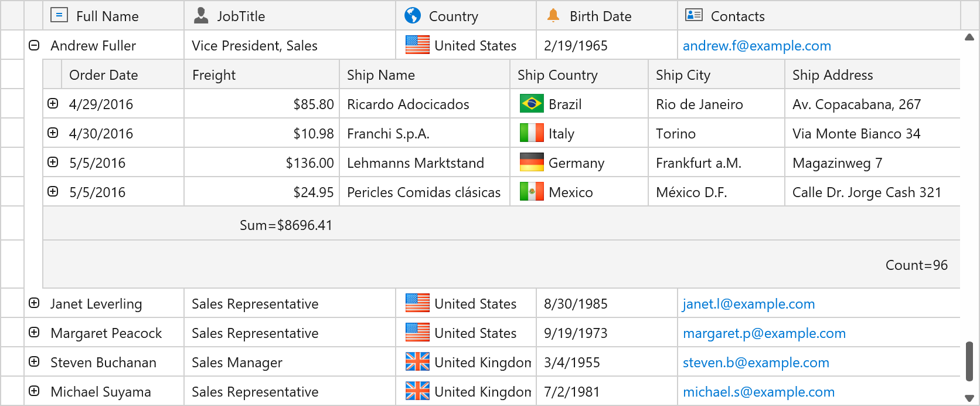Expand the Janet Leverling row
980x406 pixels.
pyautogui.click(x=34, y=303)
